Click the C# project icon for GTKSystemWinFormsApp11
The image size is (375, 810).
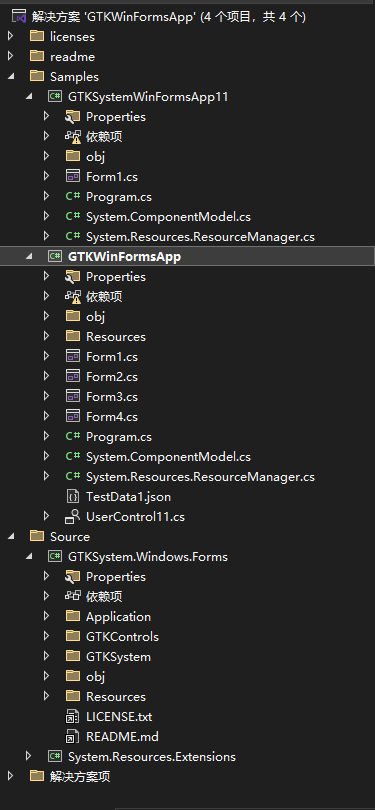[54, 97]
